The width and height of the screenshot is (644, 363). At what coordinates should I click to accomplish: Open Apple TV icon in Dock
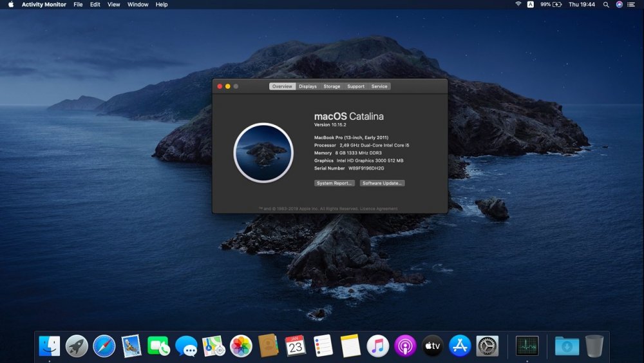tap(433, 346)
